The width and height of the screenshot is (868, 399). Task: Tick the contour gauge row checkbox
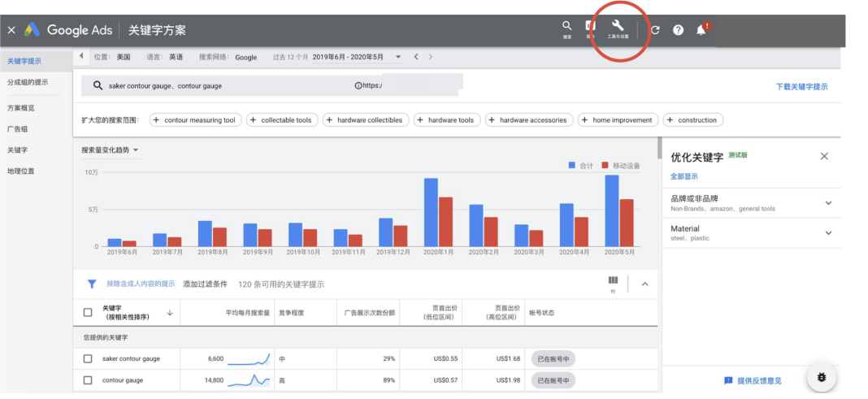[x=88, y=379]
